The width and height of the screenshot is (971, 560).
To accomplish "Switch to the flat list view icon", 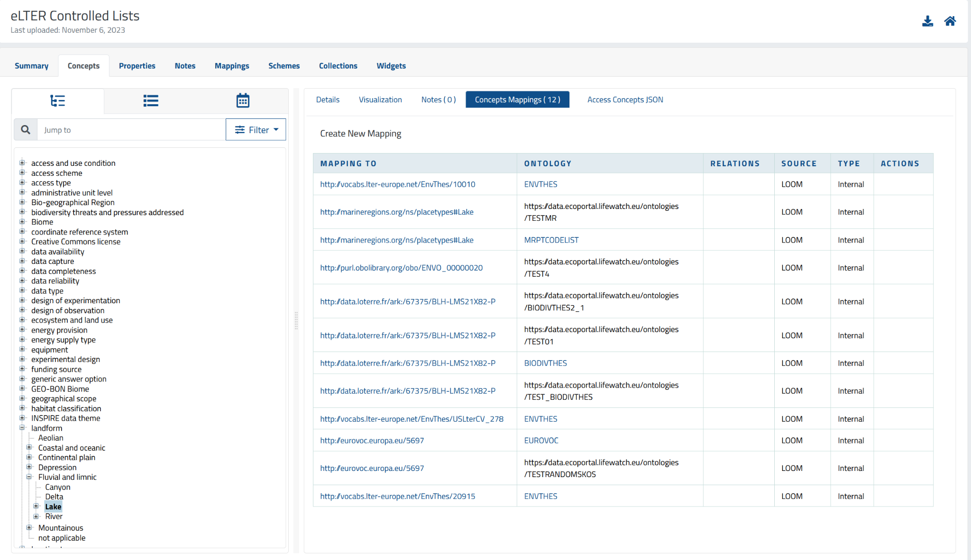I will [x=151, y=100].
